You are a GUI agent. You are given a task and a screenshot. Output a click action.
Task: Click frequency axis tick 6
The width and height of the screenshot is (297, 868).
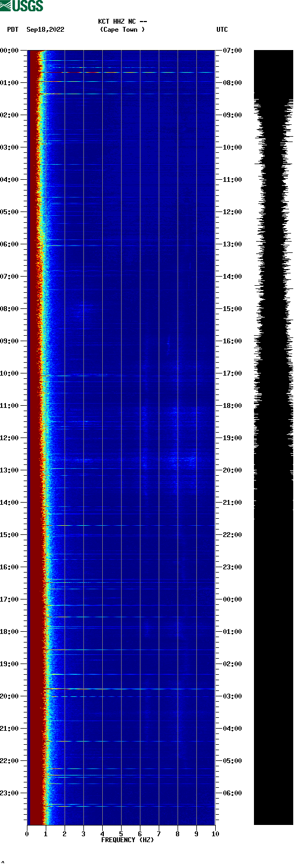(x=140, y=834)
